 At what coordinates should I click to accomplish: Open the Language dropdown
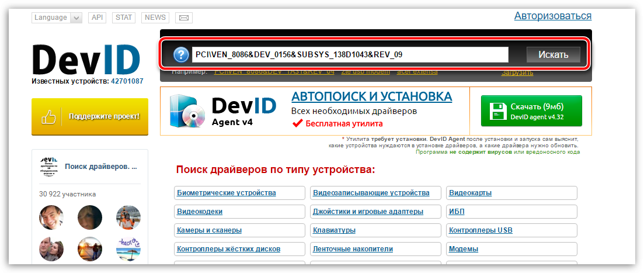[57, 18]
